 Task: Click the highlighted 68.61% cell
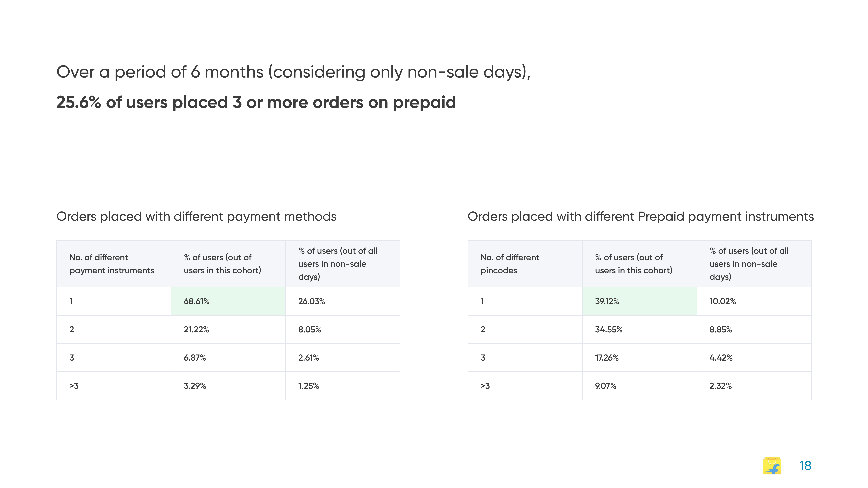228,301
